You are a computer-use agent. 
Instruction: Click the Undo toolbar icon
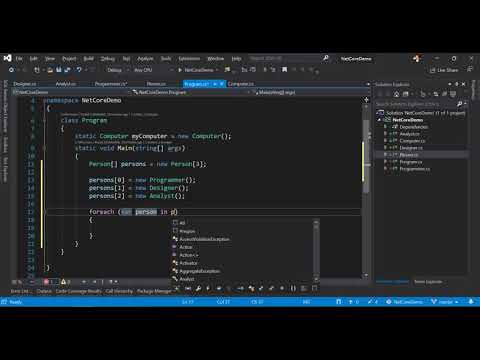79,70
